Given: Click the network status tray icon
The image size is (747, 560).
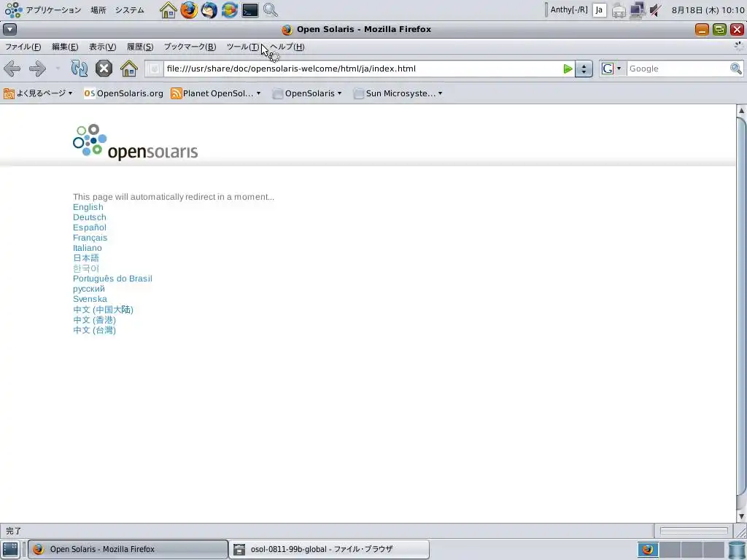Looking at the screenshot, I should (638, 10).
